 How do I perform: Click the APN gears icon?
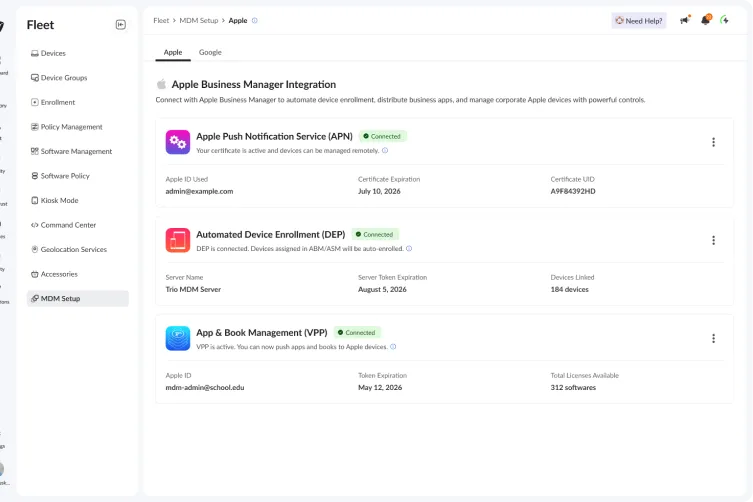coord(178,142)
